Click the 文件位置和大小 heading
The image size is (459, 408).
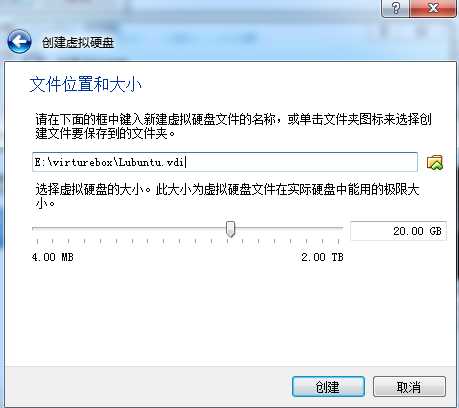point(85,84)
